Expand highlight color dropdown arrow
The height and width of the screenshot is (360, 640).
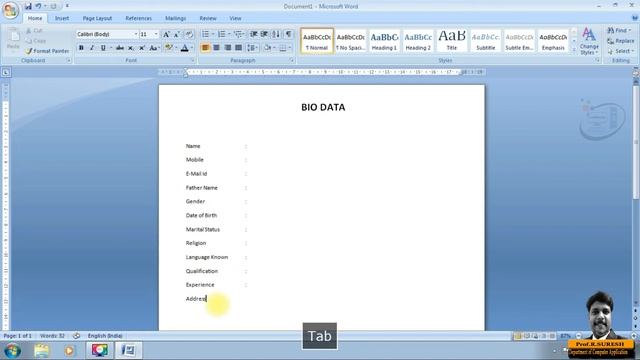coord(176,48)
